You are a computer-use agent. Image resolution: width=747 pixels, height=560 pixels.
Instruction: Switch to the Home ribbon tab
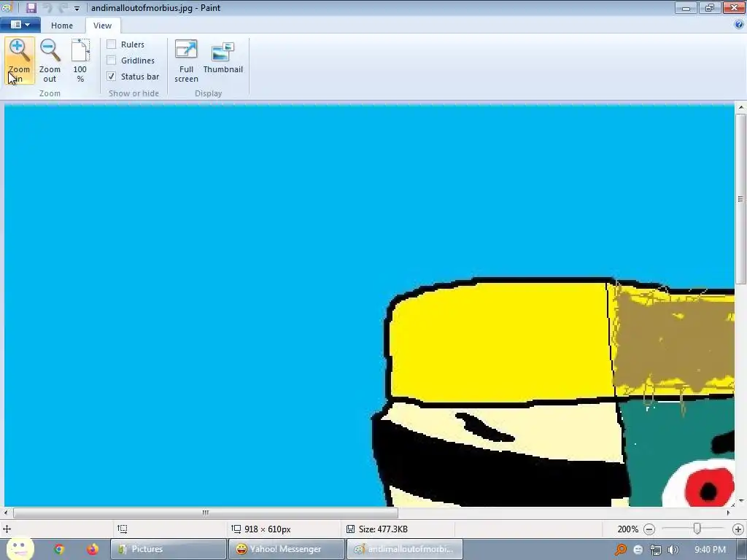[x=62, y=26]
